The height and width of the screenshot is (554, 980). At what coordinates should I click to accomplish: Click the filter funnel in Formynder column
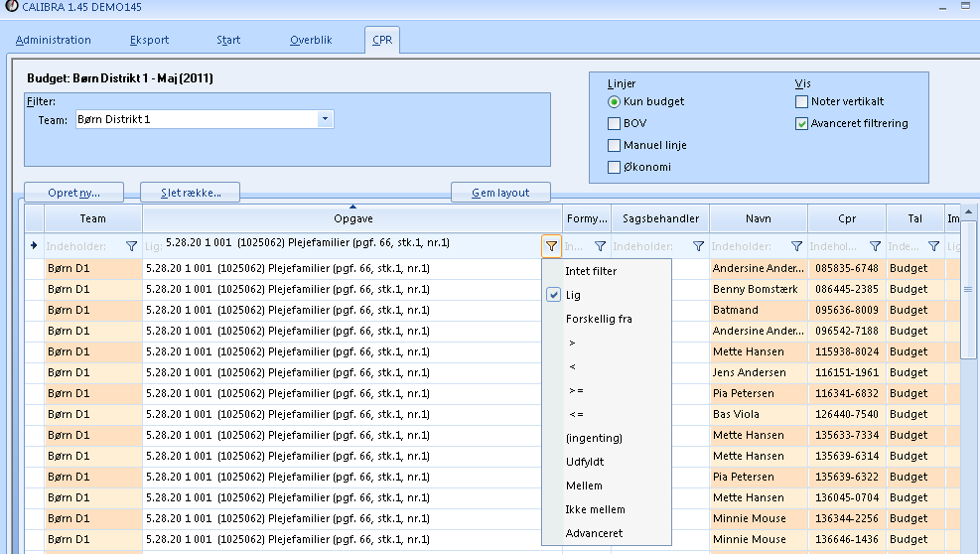600,246
